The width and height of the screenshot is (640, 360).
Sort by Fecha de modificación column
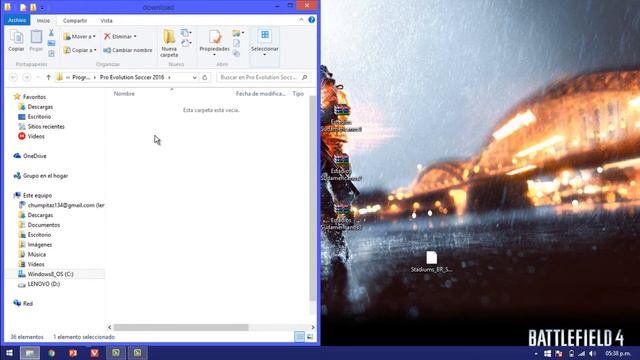(260, 93)
